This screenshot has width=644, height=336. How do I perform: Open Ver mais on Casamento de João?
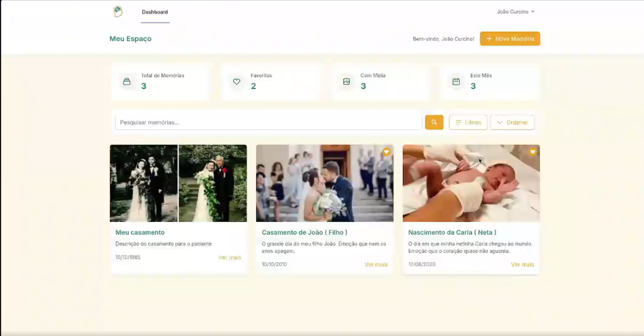coord(376,264)
